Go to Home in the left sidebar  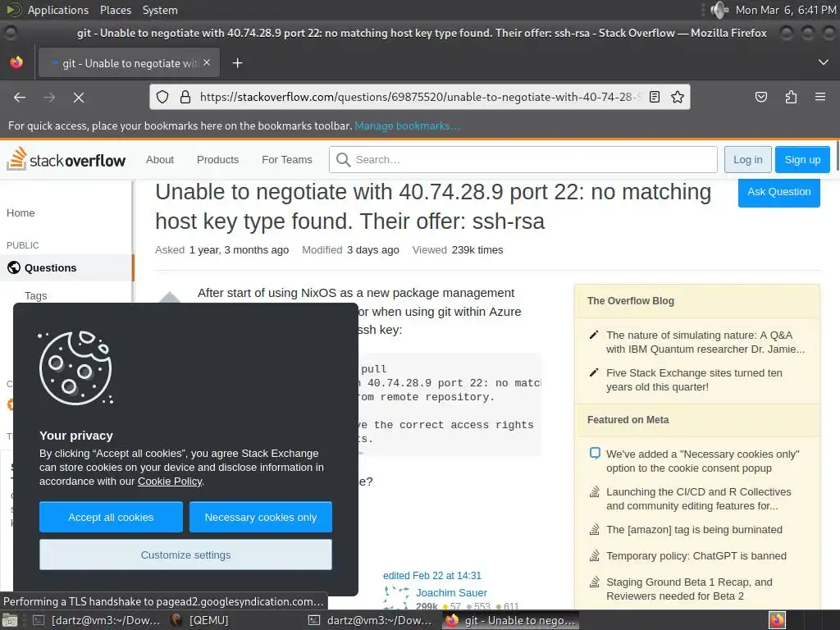coord(21,212)
